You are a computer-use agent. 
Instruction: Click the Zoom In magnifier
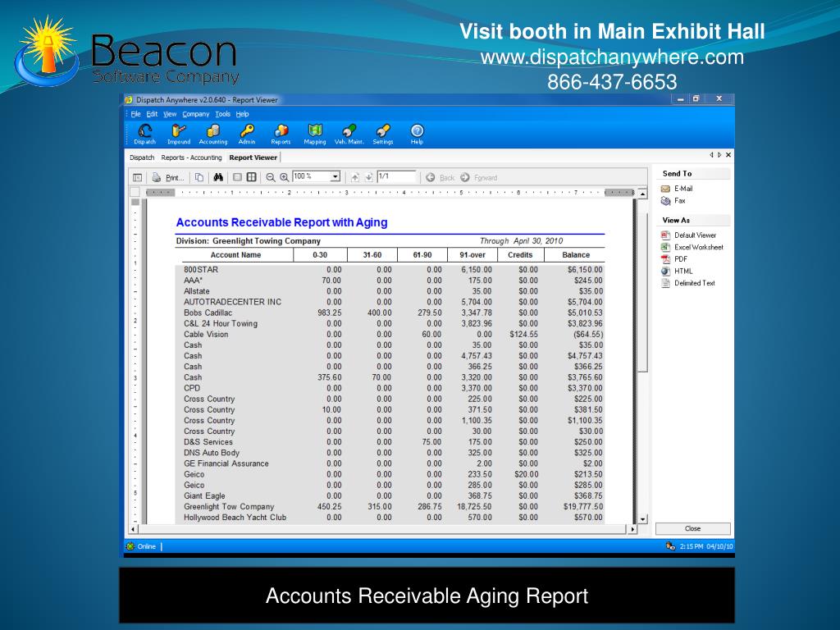(x=285, y=177)
